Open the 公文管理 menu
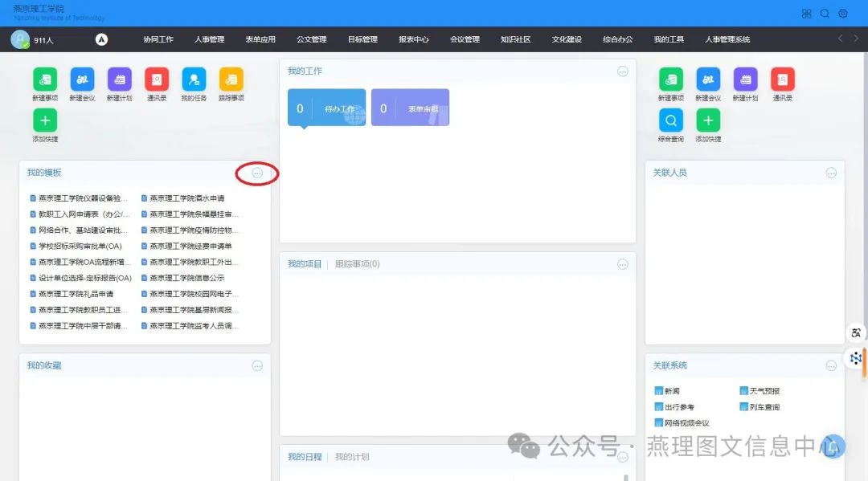868x481 pixels. 311,39
